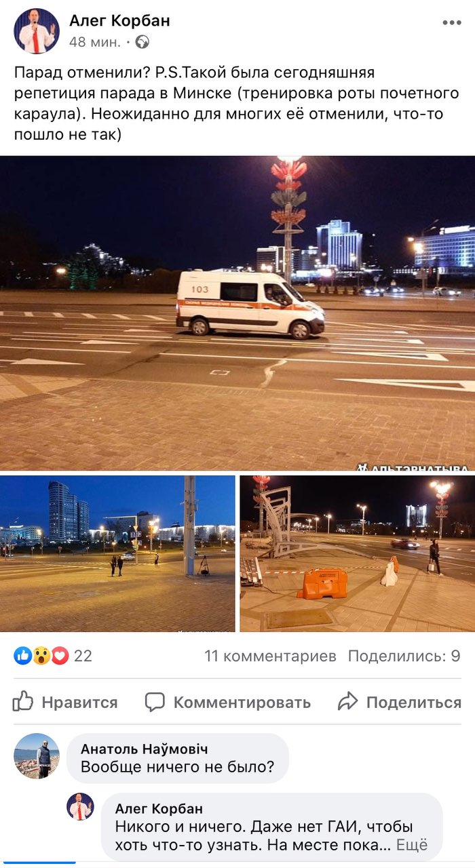Viewport: 475px width, 868px height.
Task: Tap the Комментировать comment button
Action: click(228, 702)
